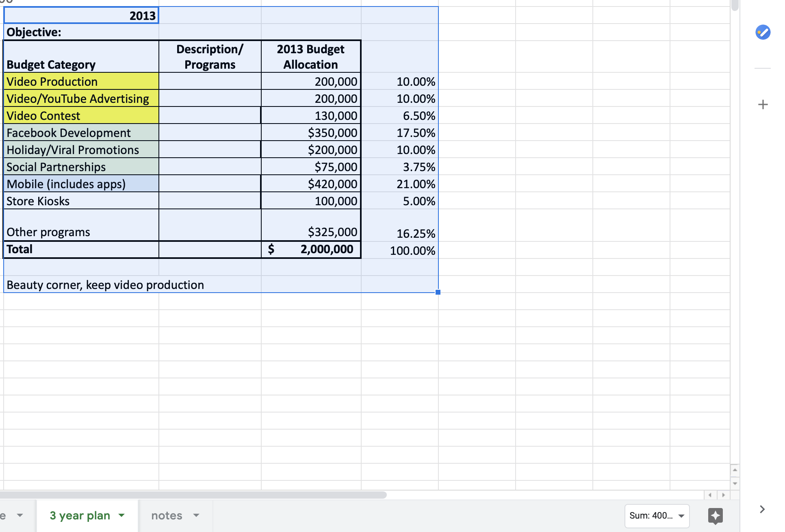785x532 pixels.
Task: Open Google Tasks in the side panel
Action: click(763, 32)
